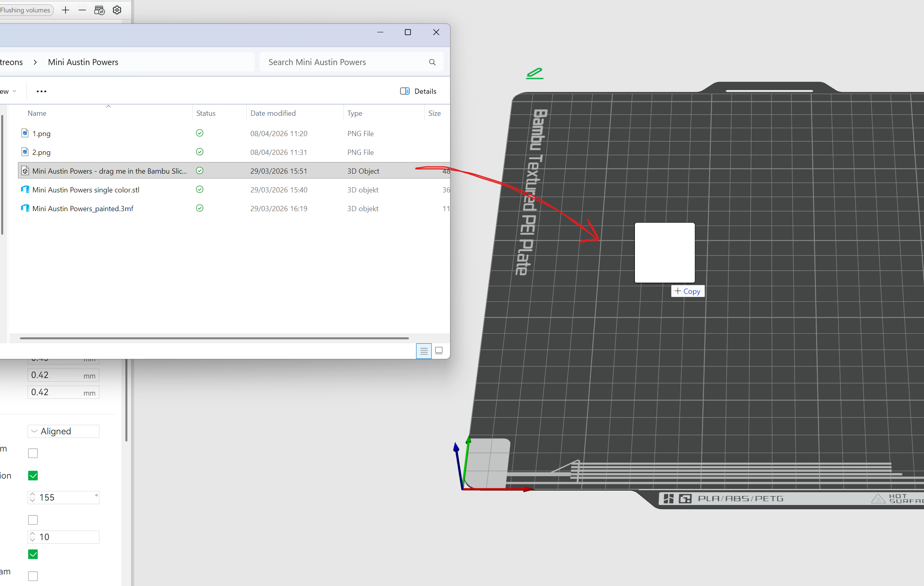Screen dimensions: 924x586
Task: Sort files by Type column
Action: [355, 113]
